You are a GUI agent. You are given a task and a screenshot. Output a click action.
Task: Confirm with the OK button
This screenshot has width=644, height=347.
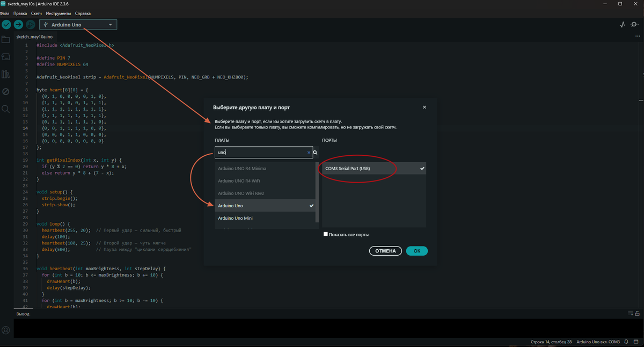(417, 251)
